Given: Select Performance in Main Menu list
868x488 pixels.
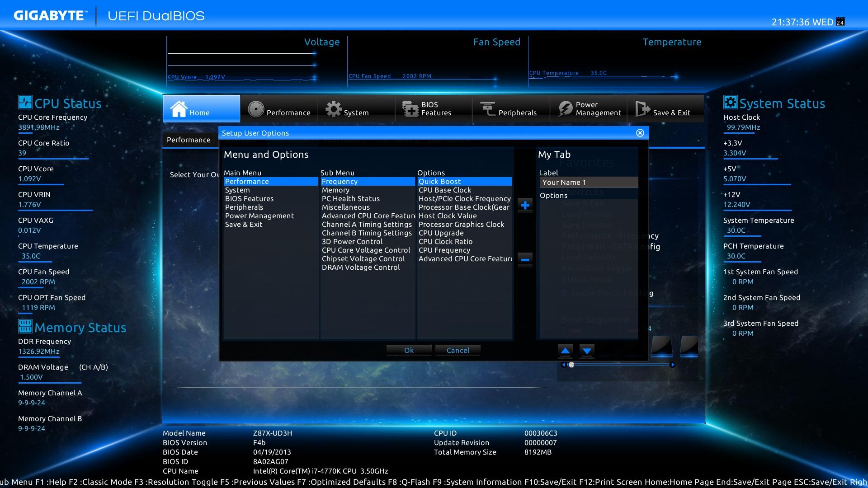Looking at the screenshot, I should pyautogui.click(x=271, y=182).
